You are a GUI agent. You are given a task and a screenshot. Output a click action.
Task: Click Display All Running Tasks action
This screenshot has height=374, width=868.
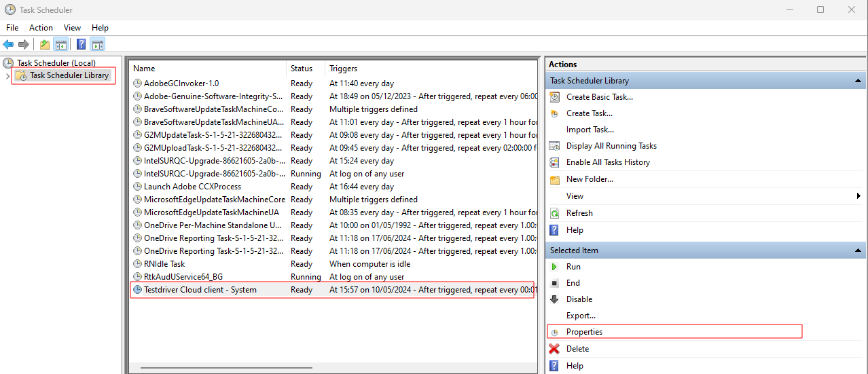(x=611, y=146)
